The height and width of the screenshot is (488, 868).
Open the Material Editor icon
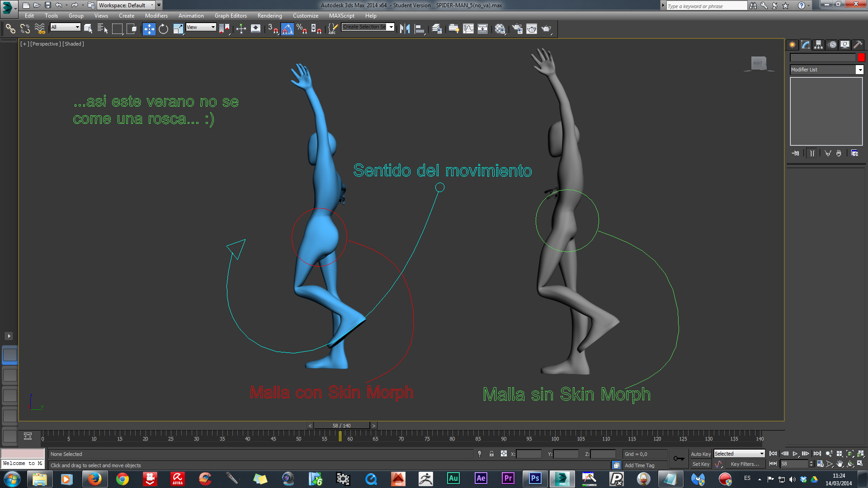click(x=500, y=29)
